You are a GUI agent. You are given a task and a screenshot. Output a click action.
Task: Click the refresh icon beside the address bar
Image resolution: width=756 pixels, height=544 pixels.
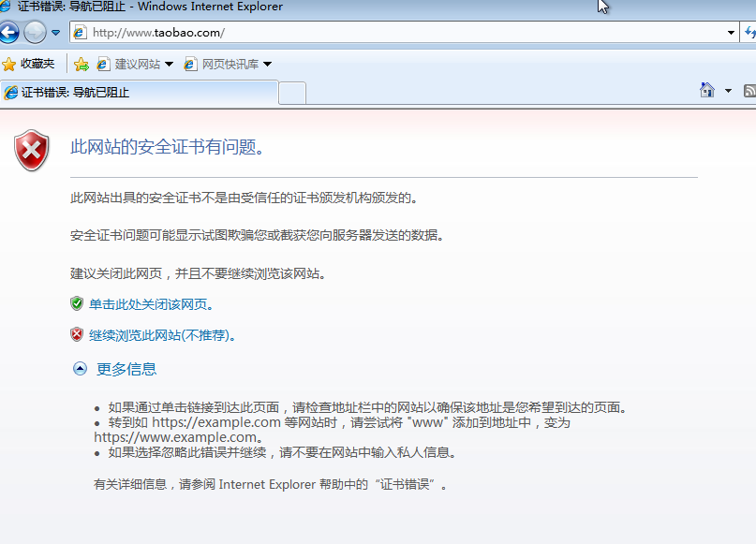tap(749, 32)
